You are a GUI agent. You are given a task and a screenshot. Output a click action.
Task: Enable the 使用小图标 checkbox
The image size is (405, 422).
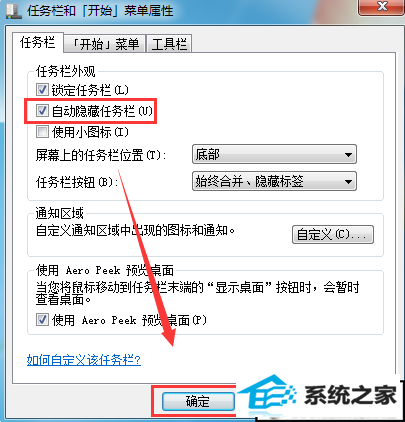[42, 132]
